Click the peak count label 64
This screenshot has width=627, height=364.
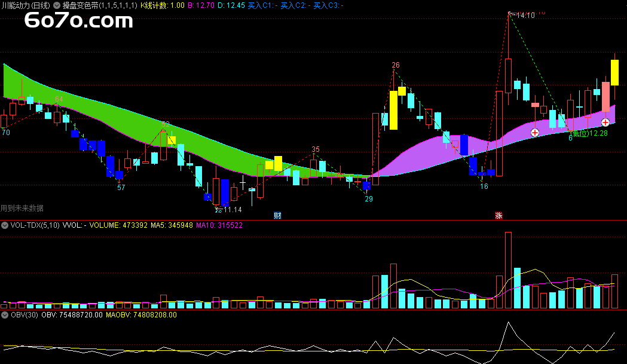59,99
